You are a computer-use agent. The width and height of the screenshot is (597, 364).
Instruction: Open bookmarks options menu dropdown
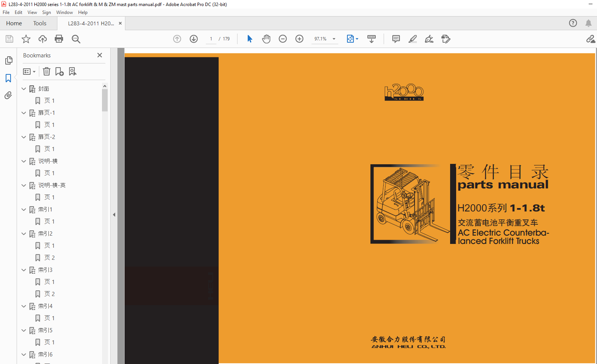click(x=29, y=71)
